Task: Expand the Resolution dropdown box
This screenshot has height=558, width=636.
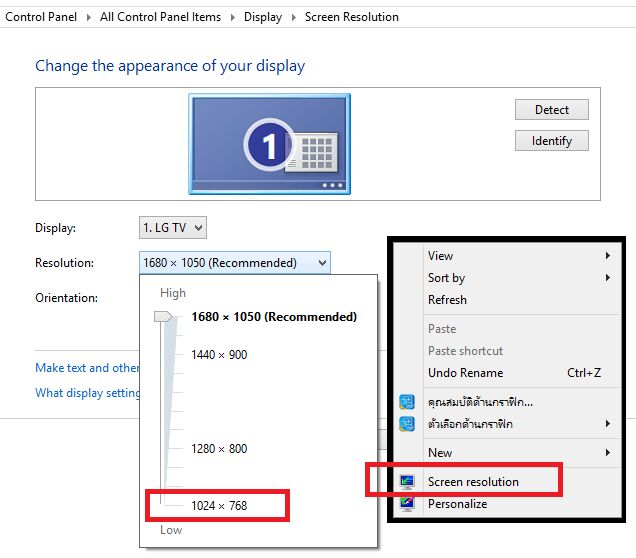Action: click(235, 263)
